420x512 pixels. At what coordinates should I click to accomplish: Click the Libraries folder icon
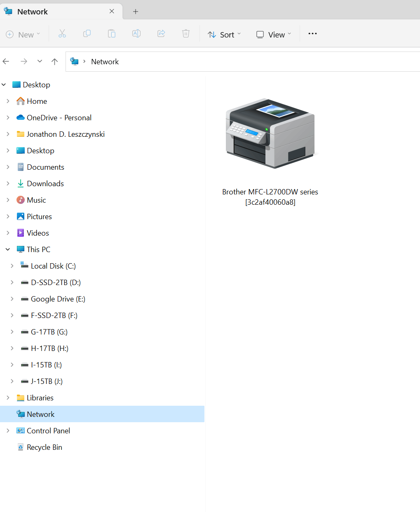coord(21,398)
